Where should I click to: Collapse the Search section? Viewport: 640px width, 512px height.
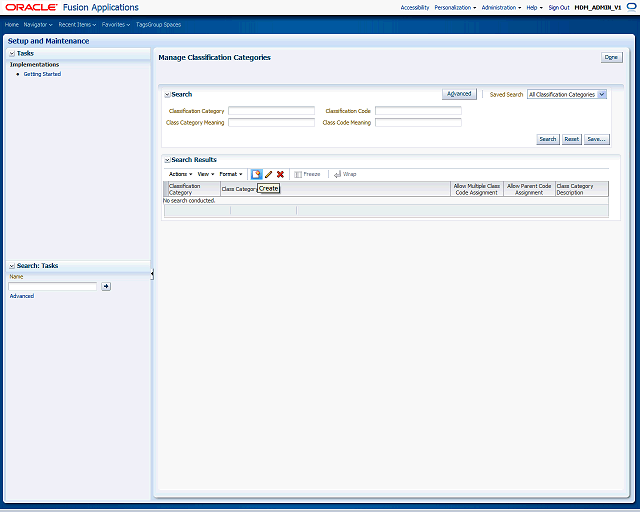pos(167,95)
